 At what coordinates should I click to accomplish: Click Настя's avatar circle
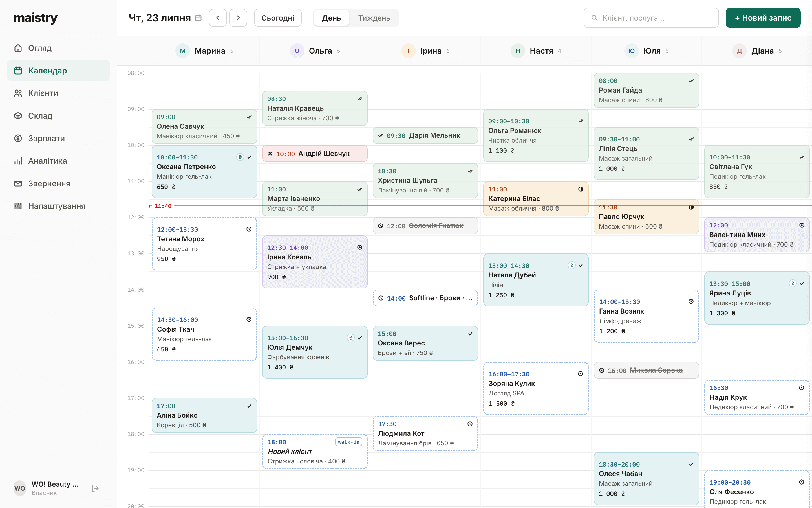click(518, 51)
